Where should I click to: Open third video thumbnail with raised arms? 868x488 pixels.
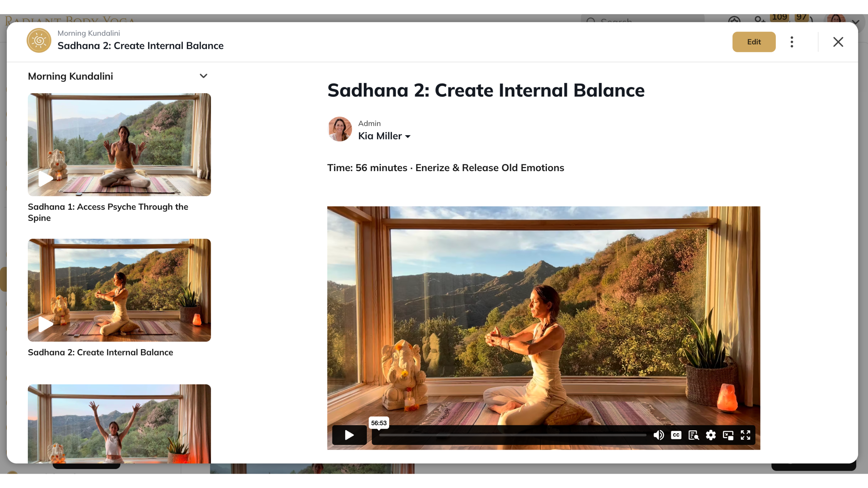pos(119,424)
